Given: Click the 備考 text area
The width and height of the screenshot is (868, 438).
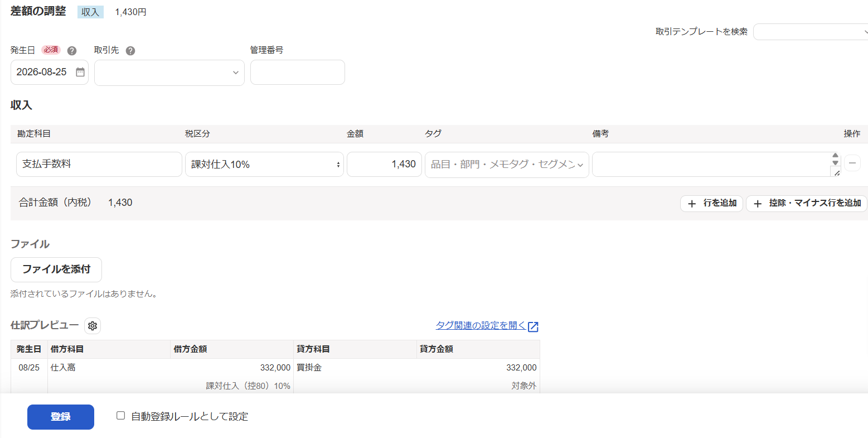Looking at the screenshot, I should (x=711, y=164).
